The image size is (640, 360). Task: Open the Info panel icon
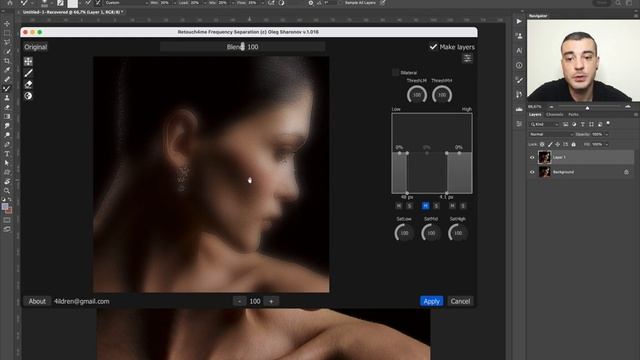[x=519, y=65]
